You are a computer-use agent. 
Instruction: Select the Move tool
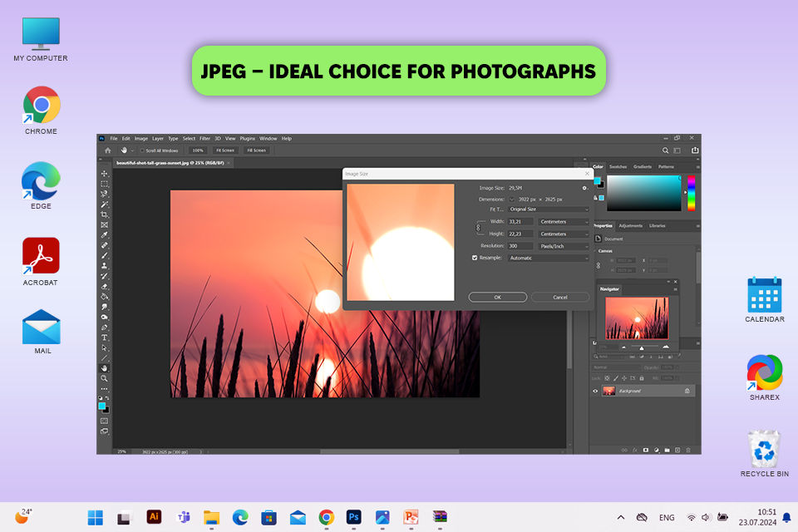click(105, 174)
